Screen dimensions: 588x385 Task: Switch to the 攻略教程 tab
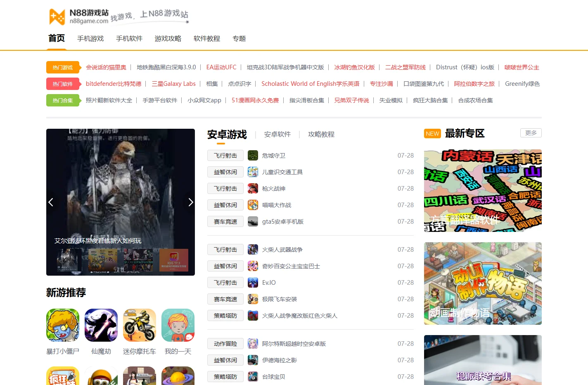tap(321, 134)
